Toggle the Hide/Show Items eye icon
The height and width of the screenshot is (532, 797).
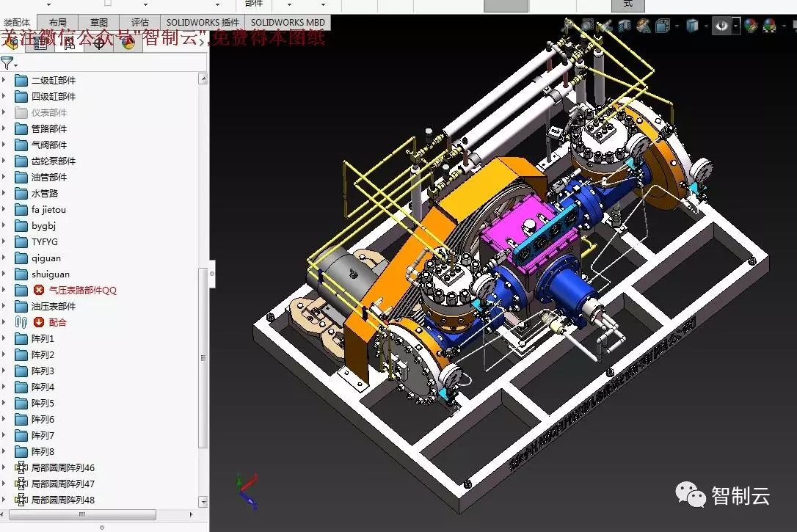pos(721,26)
